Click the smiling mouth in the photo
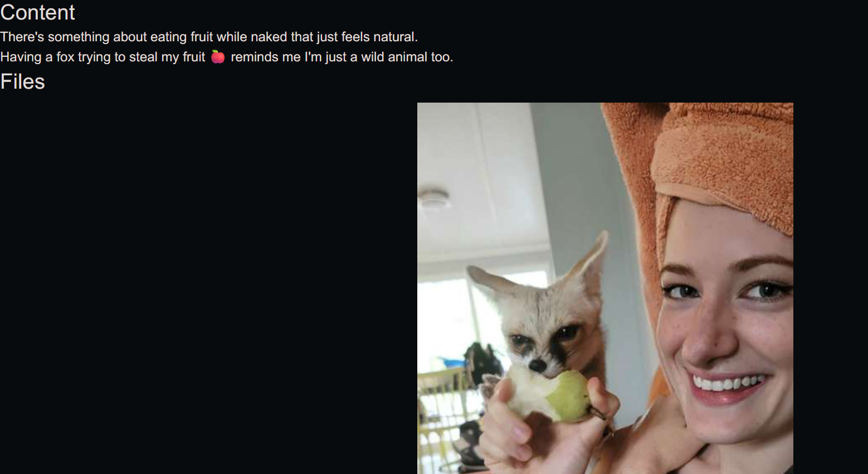This screenshot has height=474, width=868. 726,385
